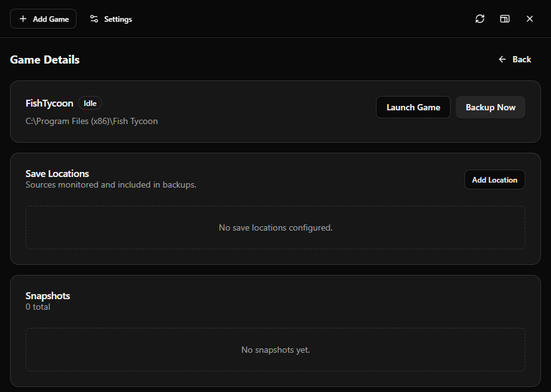The width and height of the screenshot is (551, 392).
Task: Click the X icon in the title bar
Action: [x=530, y=19]
